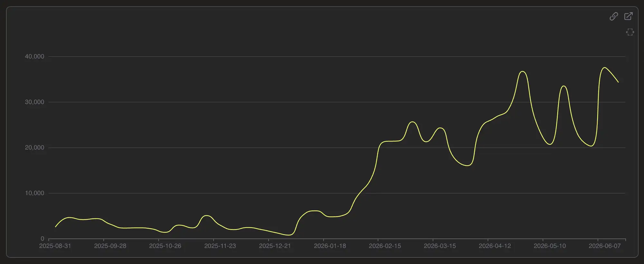Screen dimensions: 644x264
Task: Click the 2026-02-15 date label
Action: point(385,246)
